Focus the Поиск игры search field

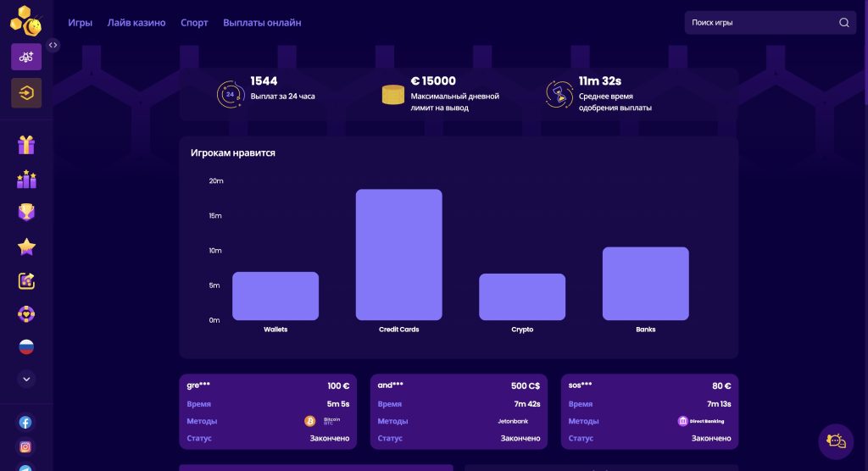coord(759,23)
